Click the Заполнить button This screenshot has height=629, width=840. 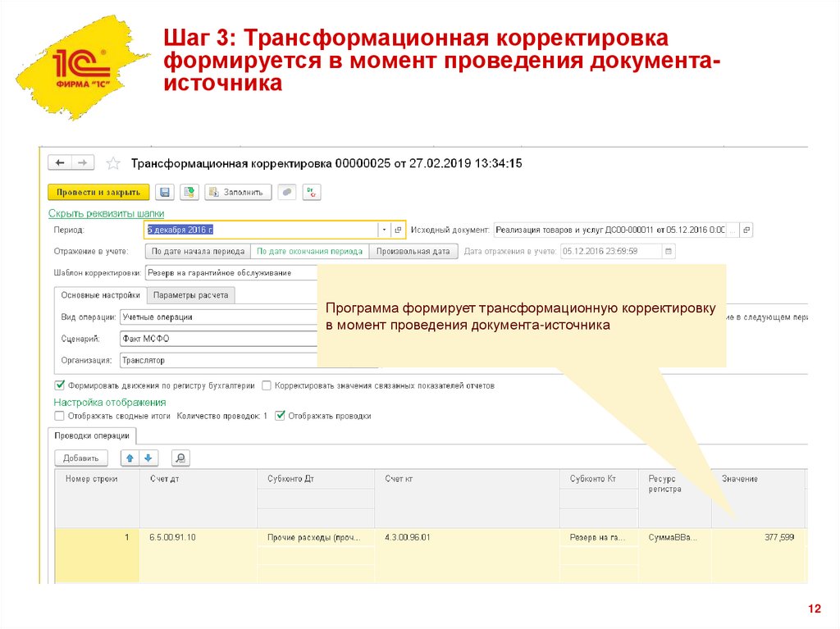pos(238,193)
